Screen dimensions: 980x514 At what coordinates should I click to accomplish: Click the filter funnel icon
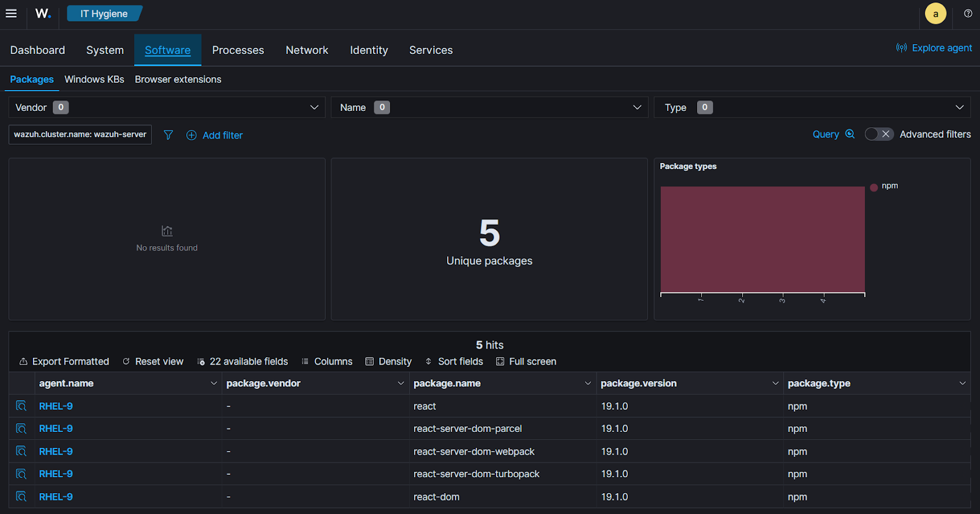(x=168, y=135)
